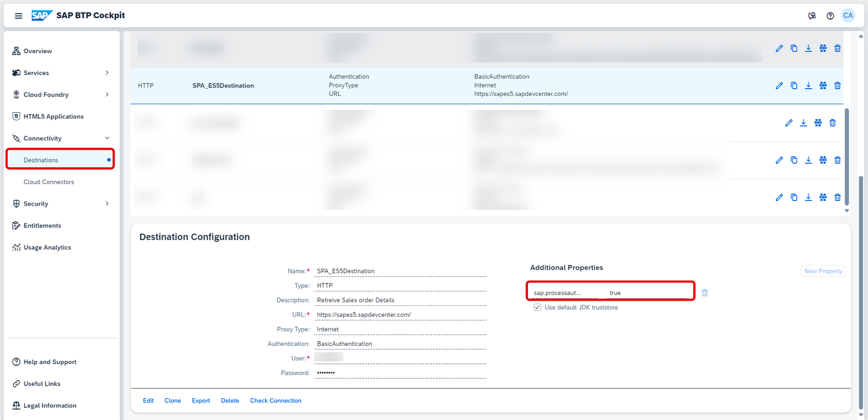Toggle Use default JDK truststore checkbox
Screen dimensions: 868x420
click(x=537, y=307)
